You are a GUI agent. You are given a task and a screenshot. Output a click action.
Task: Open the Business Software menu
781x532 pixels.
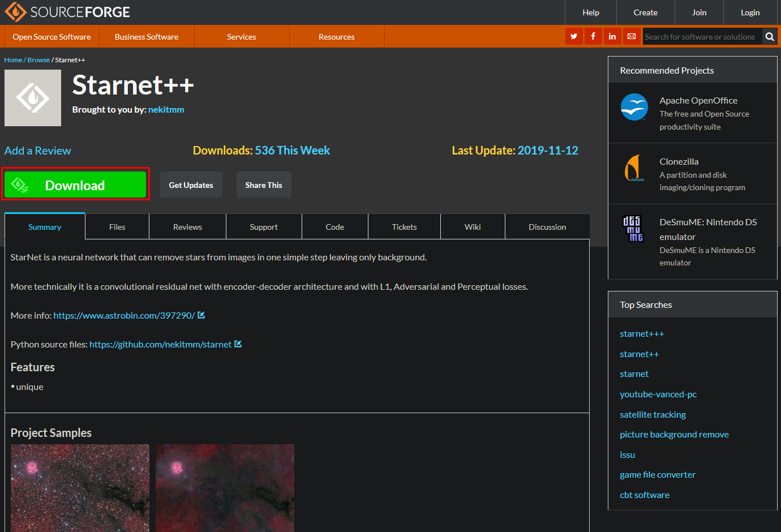[147, 37]
